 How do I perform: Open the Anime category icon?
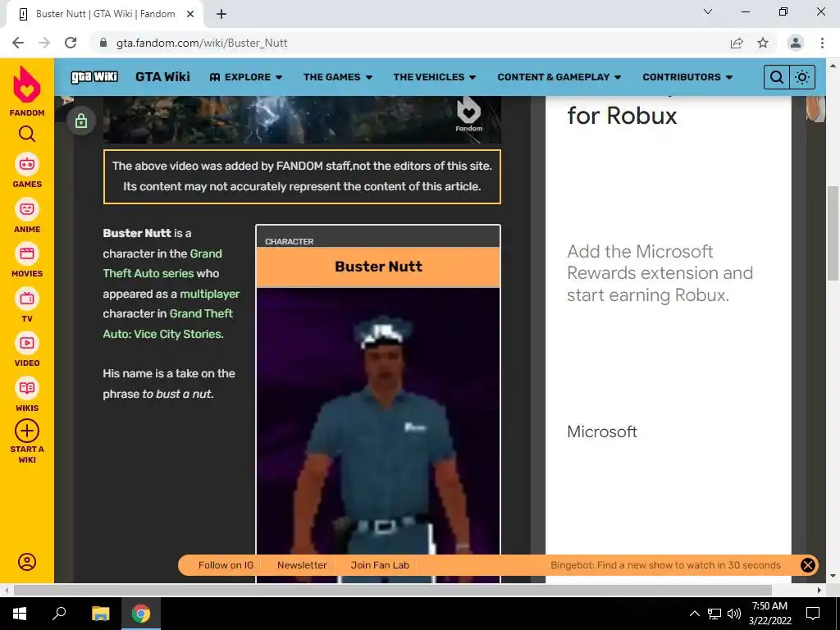click(27, 209)
